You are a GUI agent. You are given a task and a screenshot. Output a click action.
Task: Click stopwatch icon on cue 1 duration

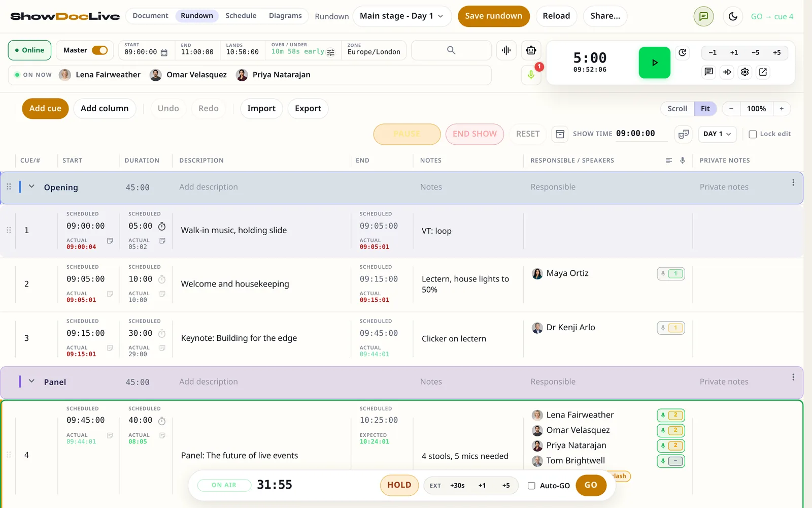(162, 226)
